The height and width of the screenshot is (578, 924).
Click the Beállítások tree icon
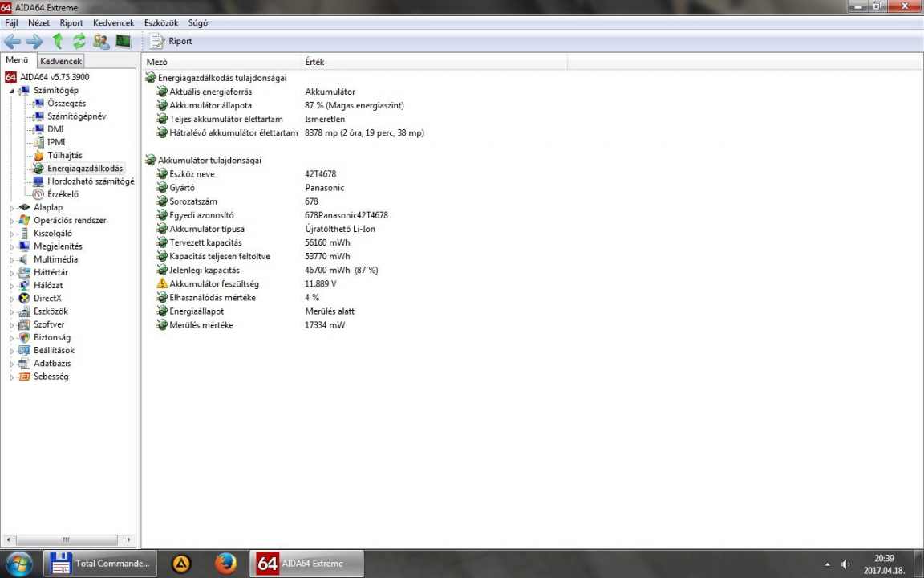click(x=24, y=350)
